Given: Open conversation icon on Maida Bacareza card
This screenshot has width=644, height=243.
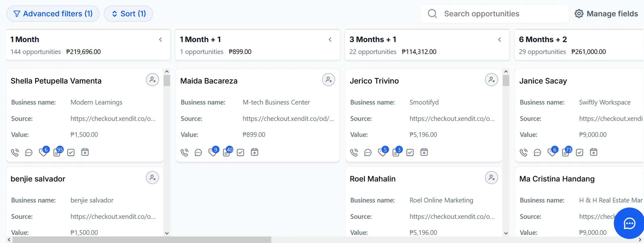Looking at the screenshot, I should pyautogui.click(x=198, y=152).
